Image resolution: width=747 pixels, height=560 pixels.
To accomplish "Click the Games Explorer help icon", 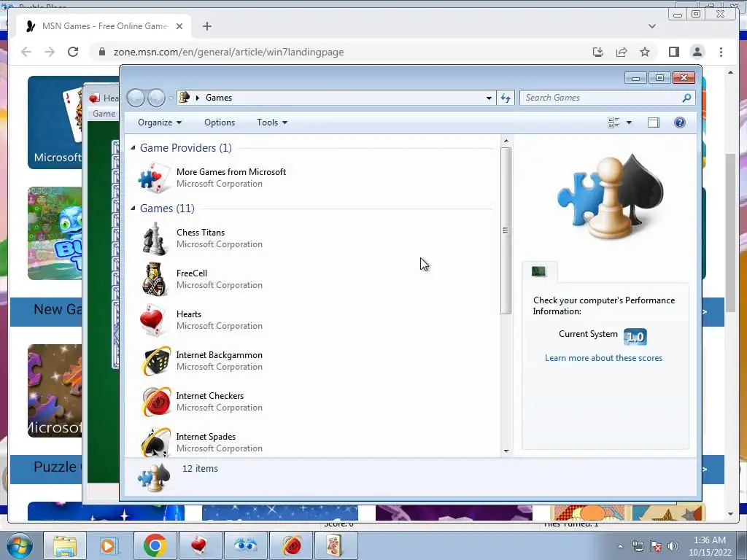I will point(679,122).
